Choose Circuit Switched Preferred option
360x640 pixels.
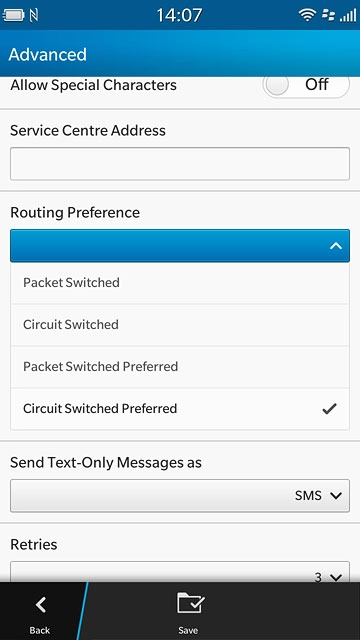tap(180, 409)
